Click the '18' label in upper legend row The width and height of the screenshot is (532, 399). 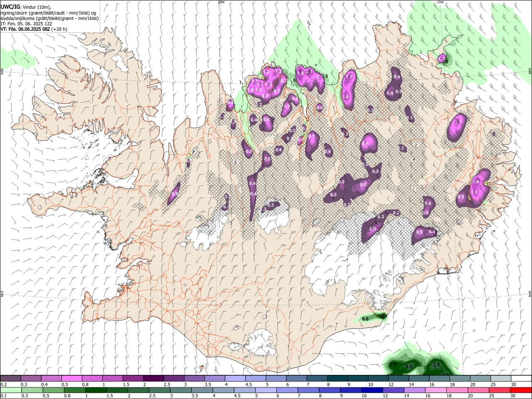(x=452, y=384)
